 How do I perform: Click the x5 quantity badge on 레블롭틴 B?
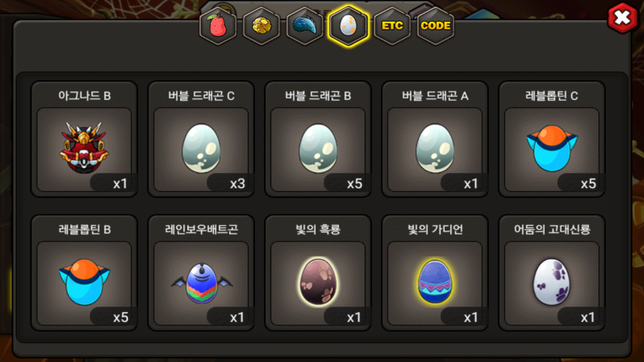[121, 317]
